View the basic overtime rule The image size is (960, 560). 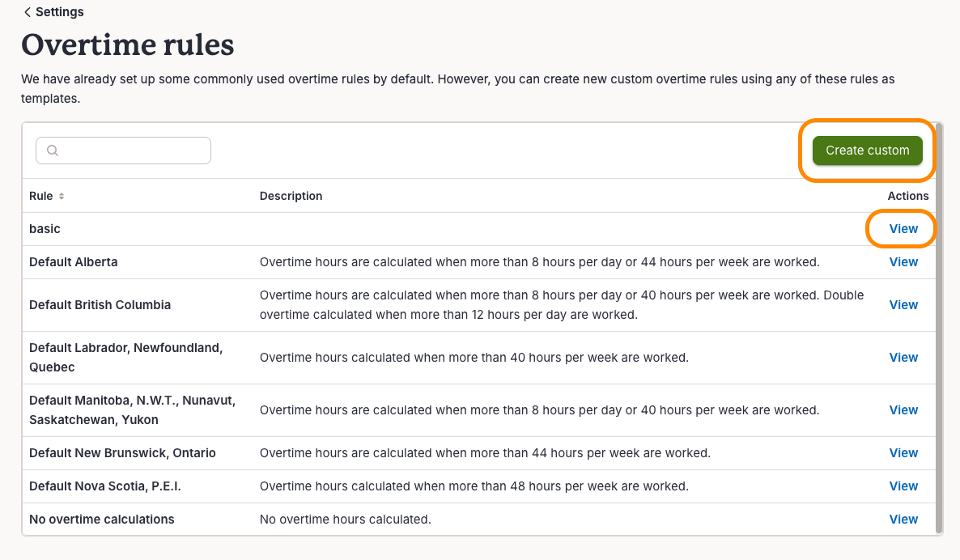tap(903, 229)
